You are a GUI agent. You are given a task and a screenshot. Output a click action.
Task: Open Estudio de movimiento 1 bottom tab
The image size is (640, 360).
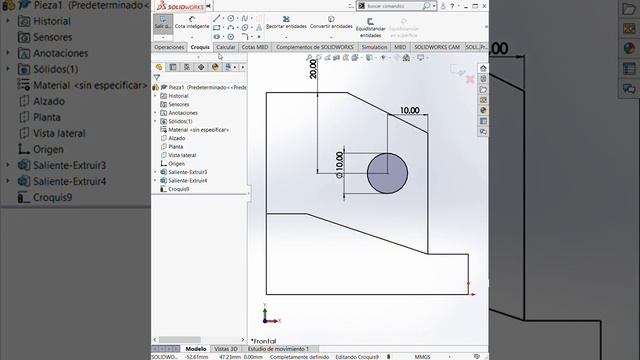(x=278, y=349)
